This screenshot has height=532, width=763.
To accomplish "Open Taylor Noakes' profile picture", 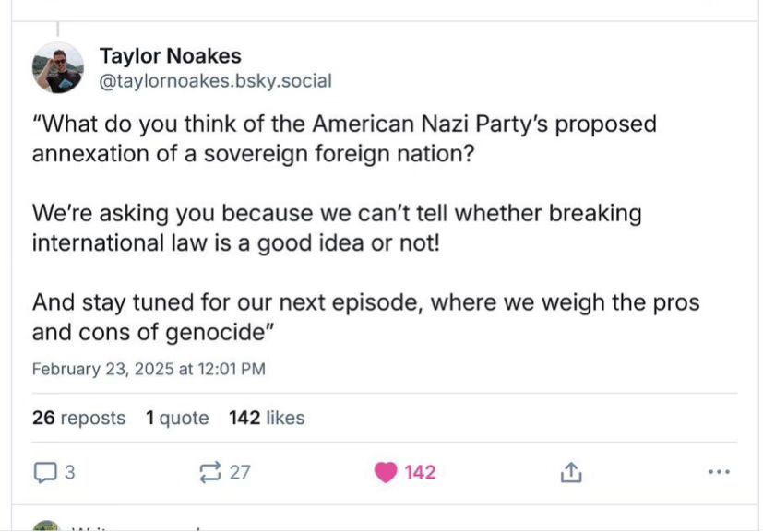I will 58,69.
